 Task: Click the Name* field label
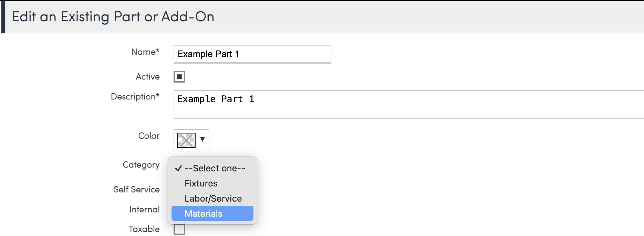tap(145, 52)
